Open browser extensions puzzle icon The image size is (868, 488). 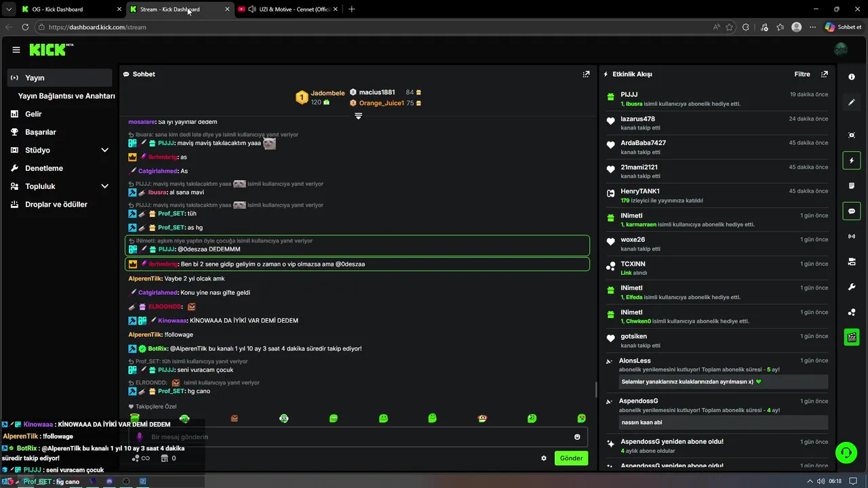click(x=746, y=27)
